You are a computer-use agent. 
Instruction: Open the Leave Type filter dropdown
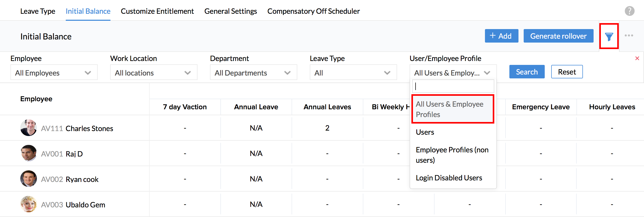click(353, 73)
